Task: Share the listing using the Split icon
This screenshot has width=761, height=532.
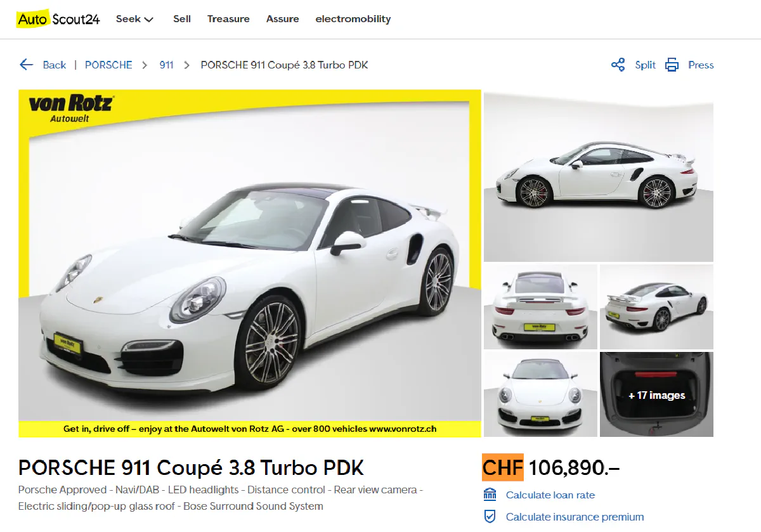Action: point(644,65)
